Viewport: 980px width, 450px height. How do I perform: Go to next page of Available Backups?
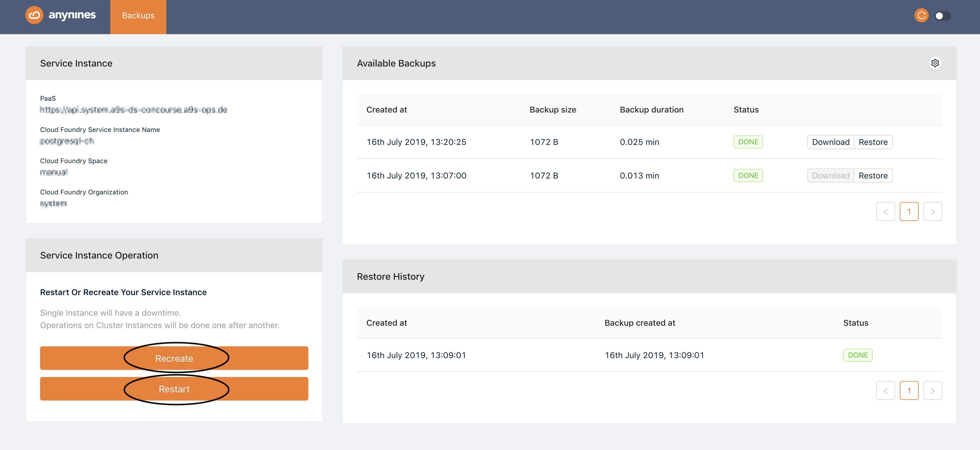(x=933, y=212)
